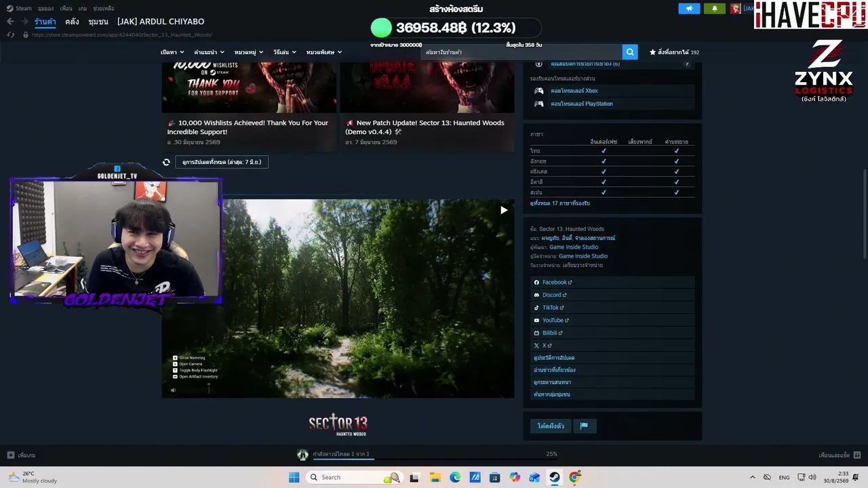Click the store search input field
Image resolution: width=868 pixels, height=488 pixels.
tap(521, 52)
